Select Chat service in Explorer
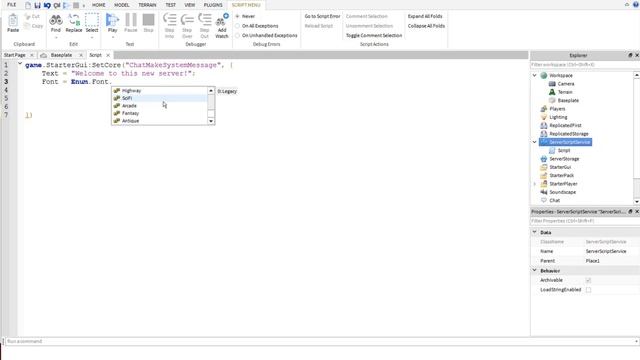 [554, 200]
